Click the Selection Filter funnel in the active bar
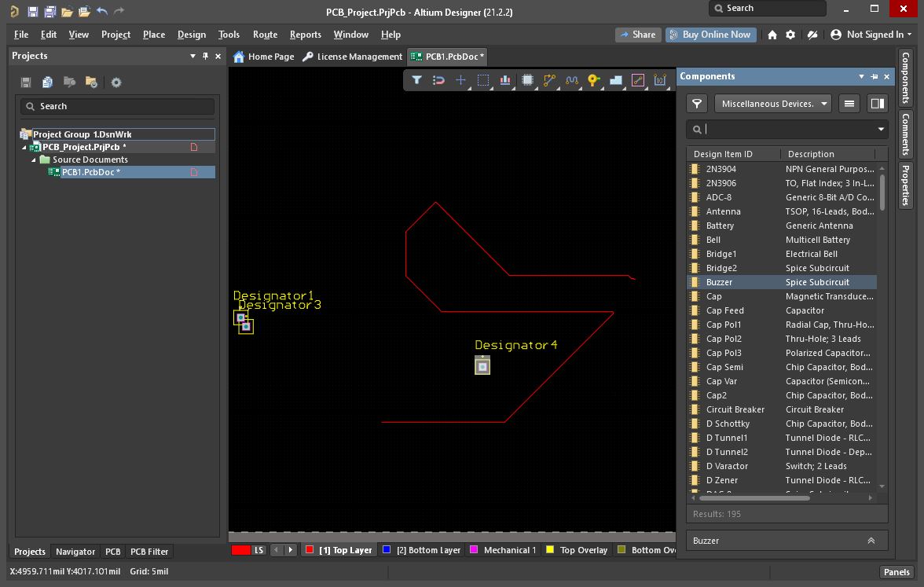Screen dimensions: 924x587 tap(417, 80)
